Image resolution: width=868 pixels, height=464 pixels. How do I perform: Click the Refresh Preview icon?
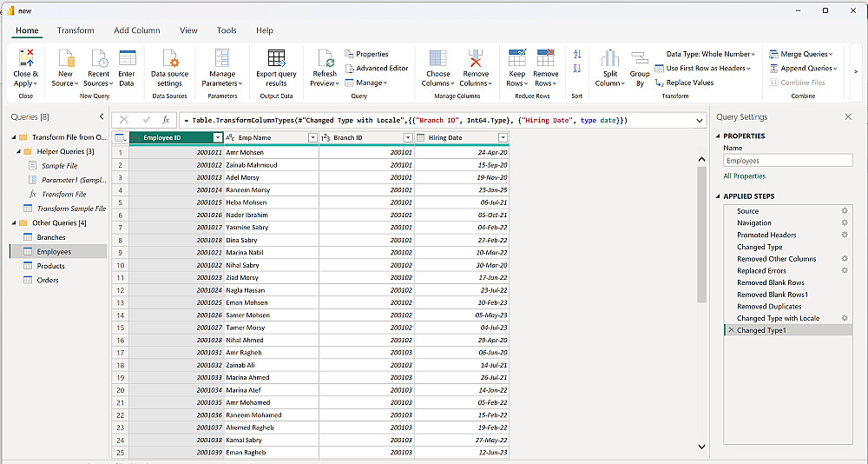pos(325,59)
